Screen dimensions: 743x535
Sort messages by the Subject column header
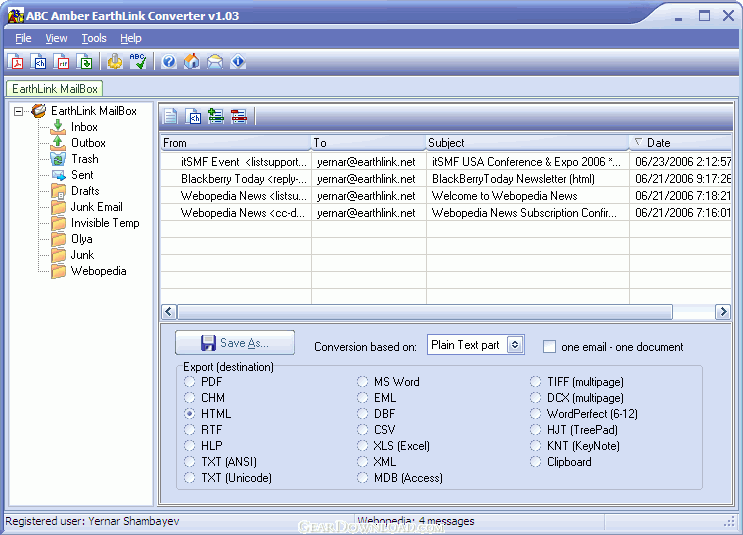coord(527,143)
